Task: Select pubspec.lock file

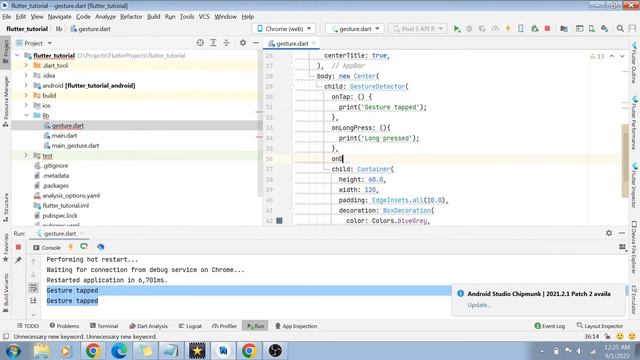Action: point(60,216)
